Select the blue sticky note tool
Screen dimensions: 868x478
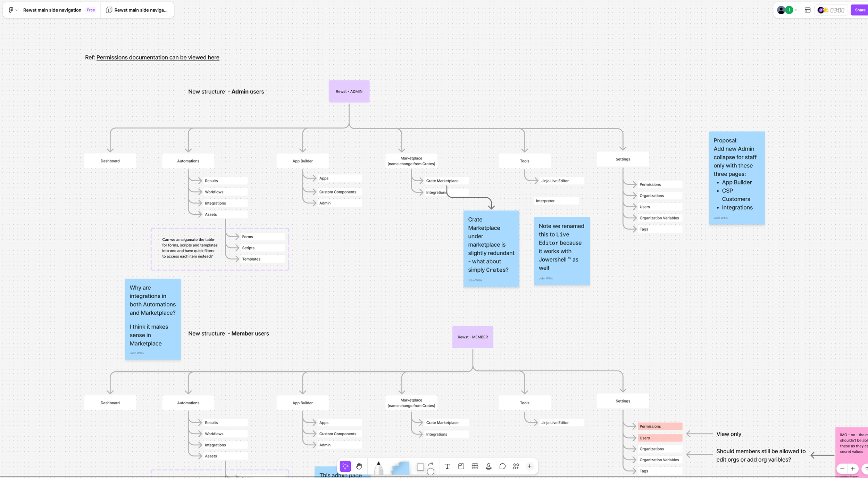pos(400,468)
